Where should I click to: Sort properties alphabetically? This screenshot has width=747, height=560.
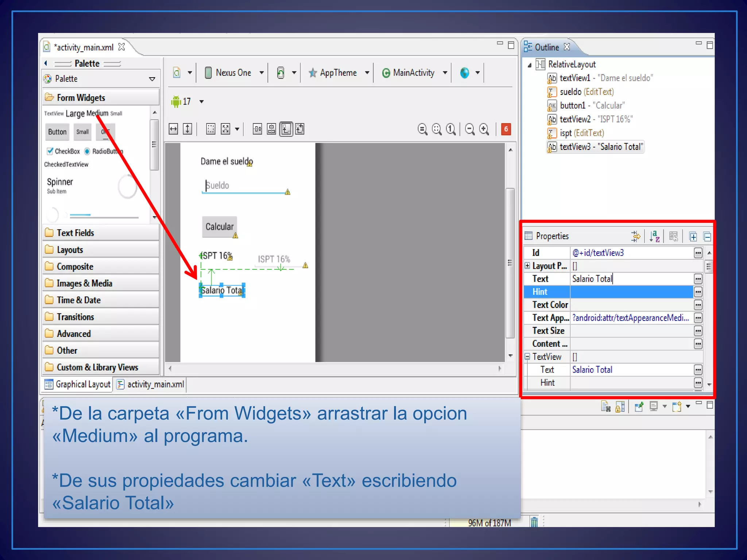pos(655,236)
